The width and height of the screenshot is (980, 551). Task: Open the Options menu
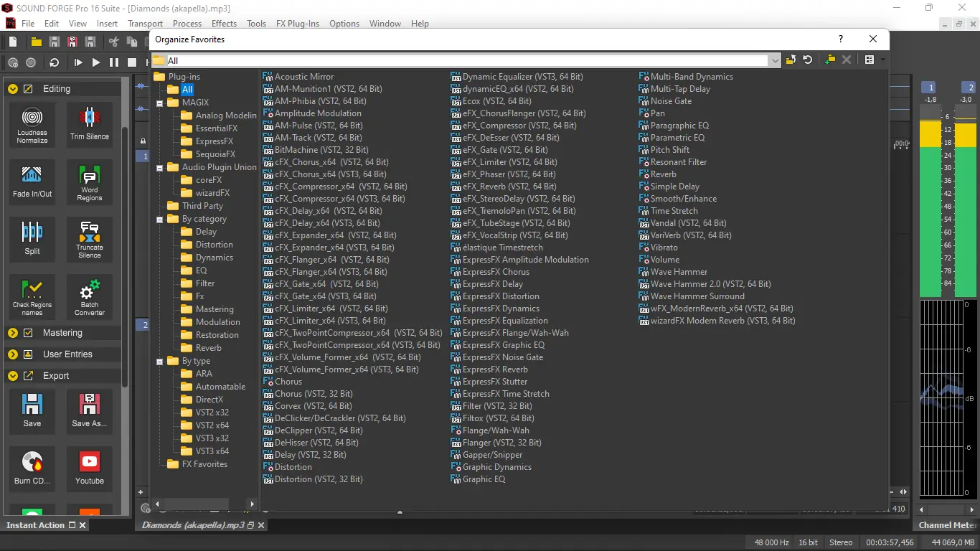[x=344, y=24]
